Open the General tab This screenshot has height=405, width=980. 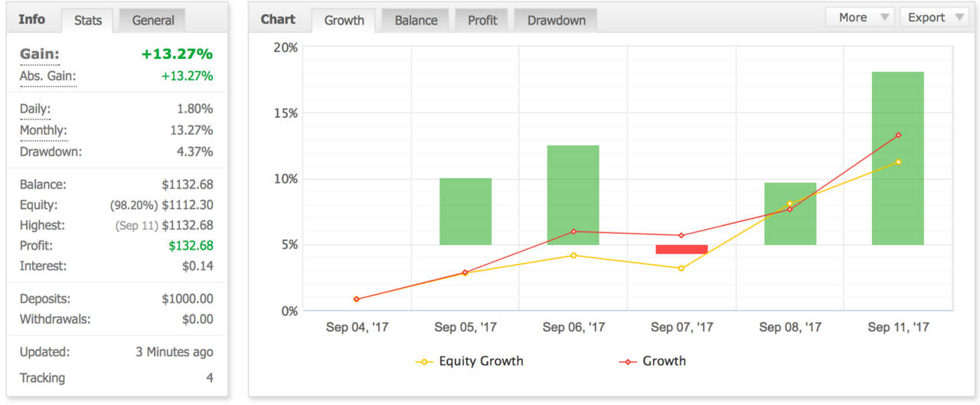coord(152,21)
